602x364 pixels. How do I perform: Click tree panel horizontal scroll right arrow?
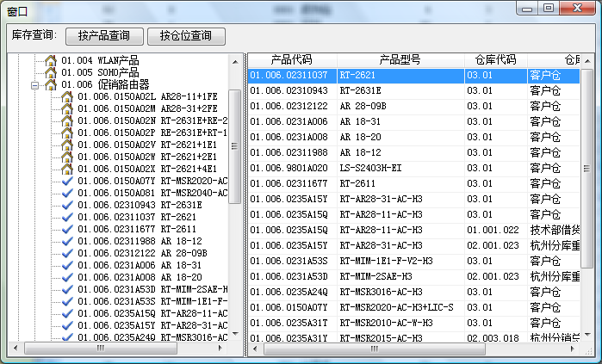point(220,349)
